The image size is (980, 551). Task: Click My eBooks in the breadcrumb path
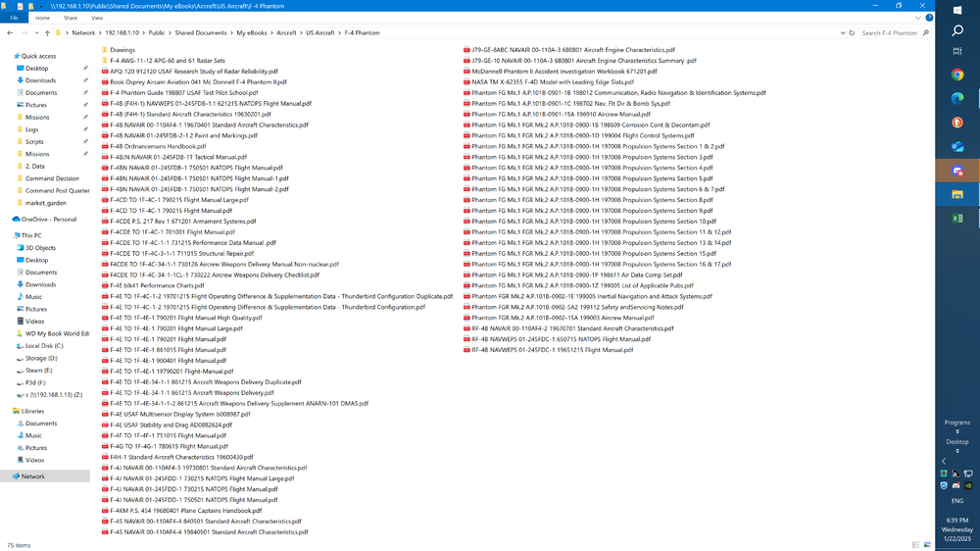click(251, 33)
